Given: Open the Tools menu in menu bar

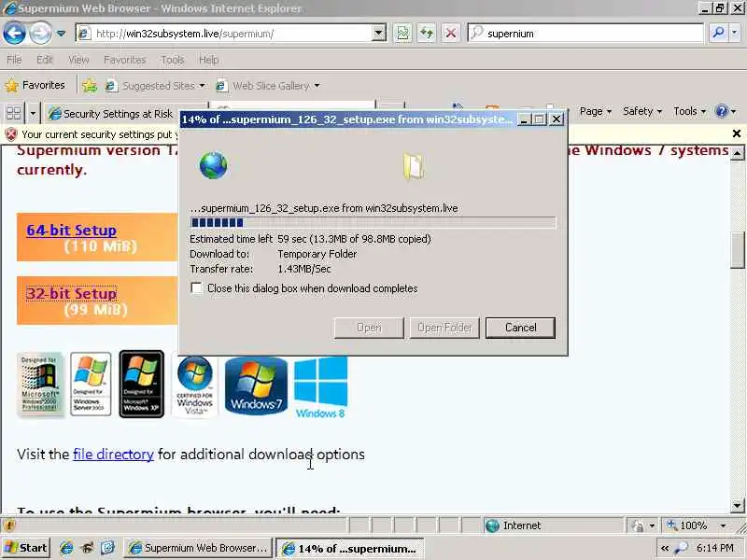Looking at the screenshot, I should (x=173, y=60).
